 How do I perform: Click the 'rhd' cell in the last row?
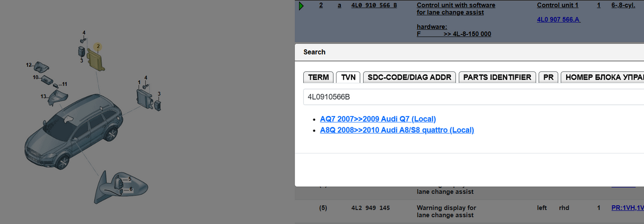[564, 207]
